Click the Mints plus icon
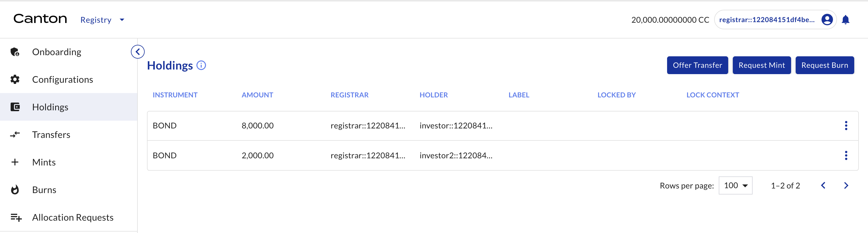868x233 pixels. tap(15, 162)
